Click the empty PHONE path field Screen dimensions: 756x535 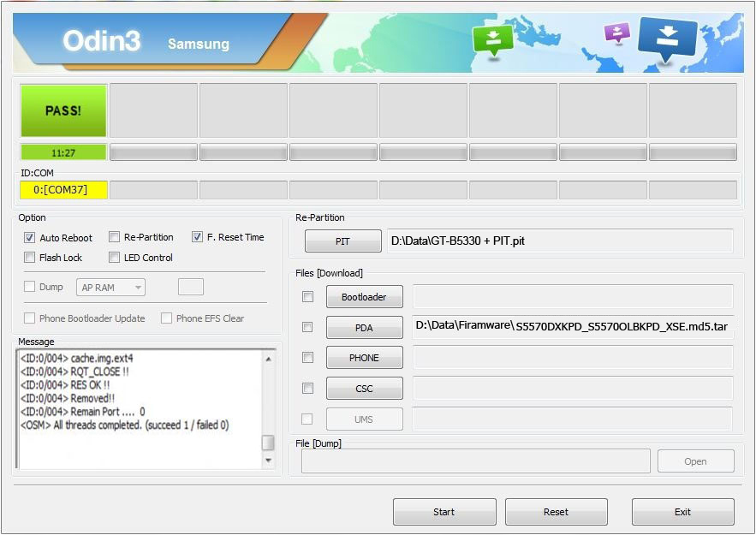(x=573, y=358)
